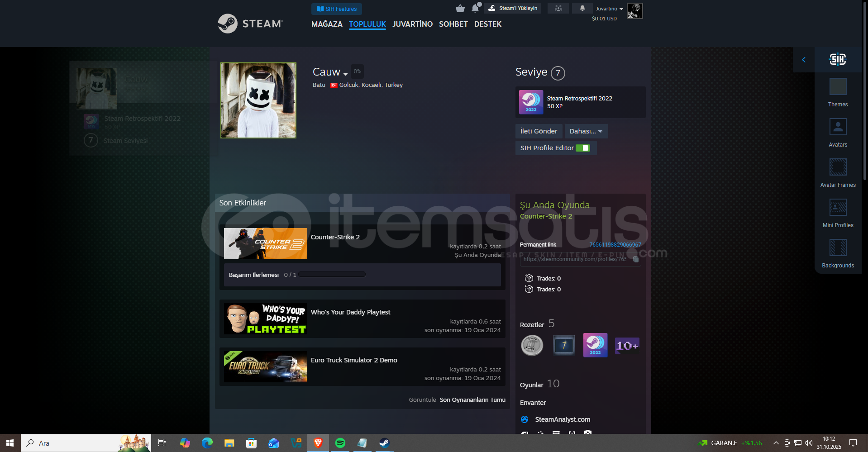Open the JUVARTİNO menu
The height and width of the screenshot is (452, 868).
pos(412,24)
